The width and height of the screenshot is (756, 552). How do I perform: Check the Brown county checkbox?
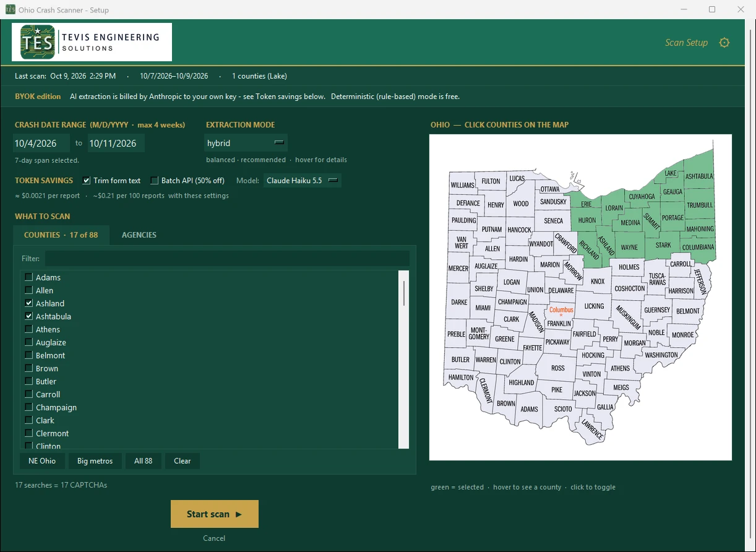click(x=28, y=368)
